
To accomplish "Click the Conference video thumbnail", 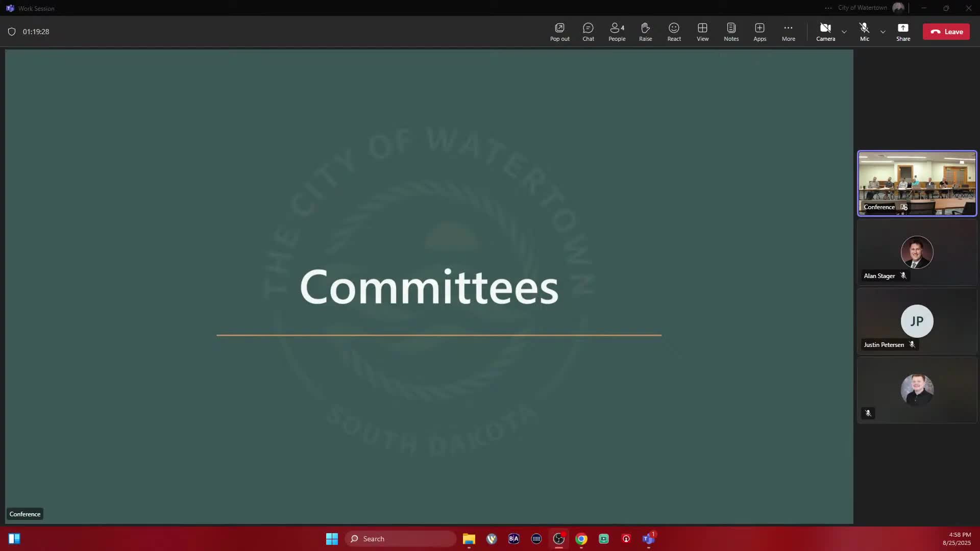I will tap(917, 183).
